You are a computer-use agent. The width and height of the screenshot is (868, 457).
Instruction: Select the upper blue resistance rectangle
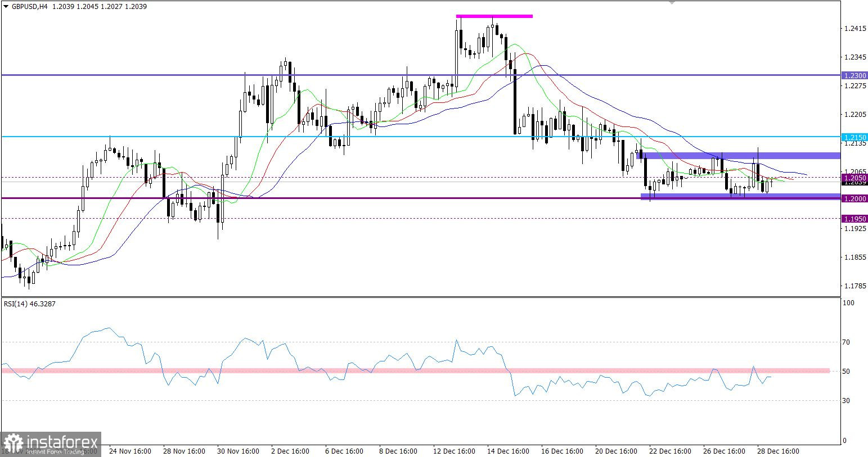739,156
